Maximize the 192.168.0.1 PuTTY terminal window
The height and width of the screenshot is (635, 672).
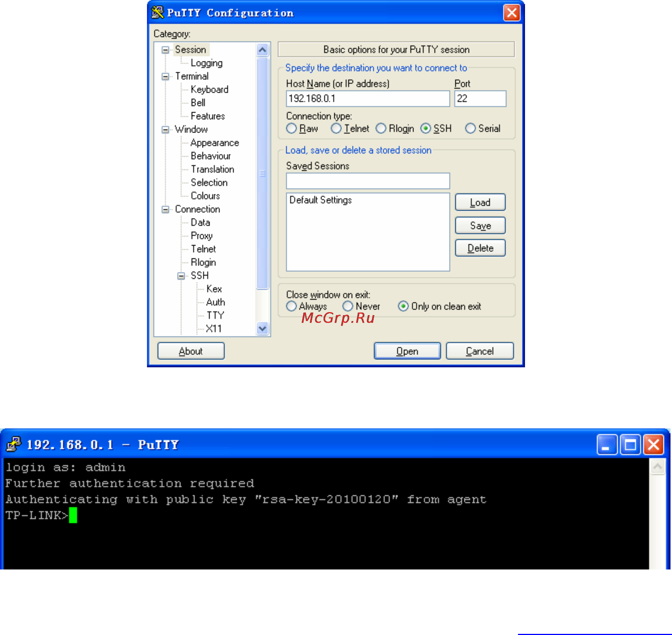[630, 444]
